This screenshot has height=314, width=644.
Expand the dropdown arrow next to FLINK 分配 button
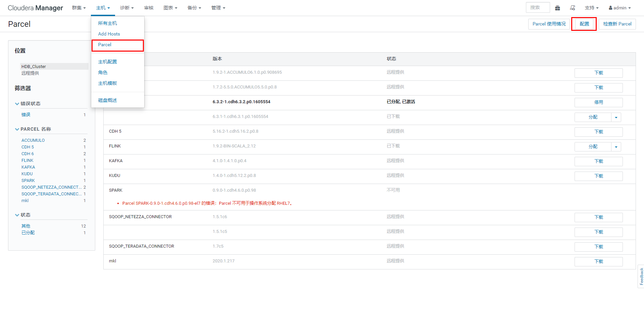(616, 146)
